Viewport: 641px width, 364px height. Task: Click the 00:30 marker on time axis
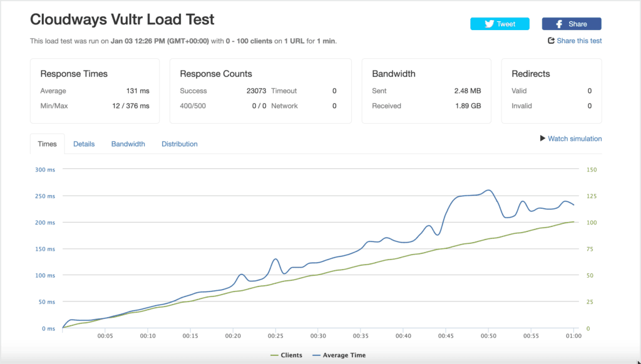point(318,336)
